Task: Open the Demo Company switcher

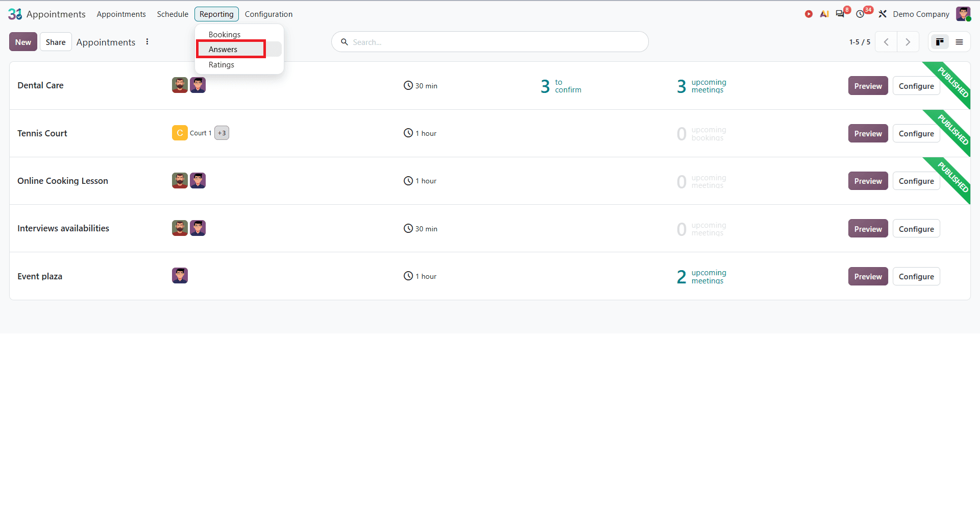Action: pos(921,14)
